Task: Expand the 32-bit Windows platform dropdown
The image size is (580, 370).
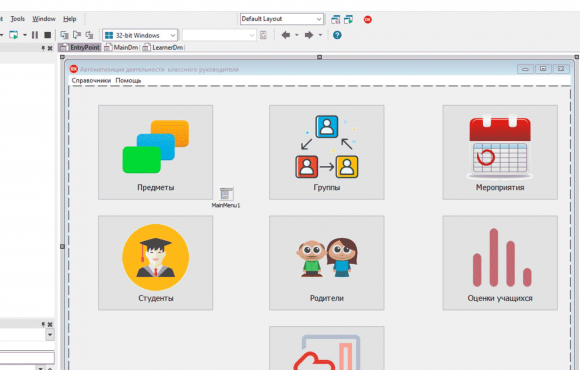Action: [x=140, y=35]
